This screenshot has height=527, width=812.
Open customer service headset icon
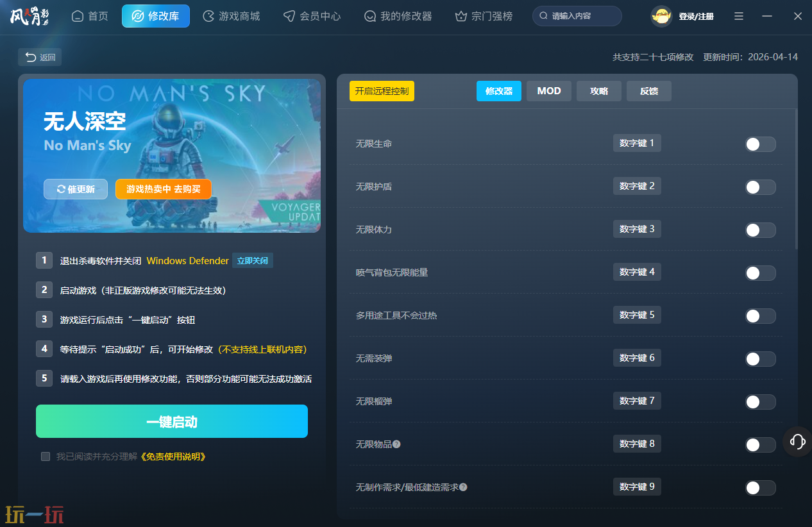tap(798, 441)
